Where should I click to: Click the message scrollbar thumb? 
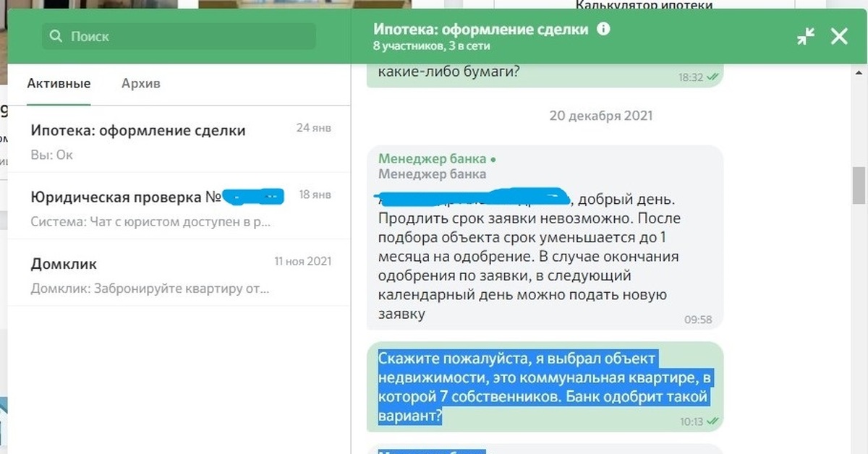[859, 185]
